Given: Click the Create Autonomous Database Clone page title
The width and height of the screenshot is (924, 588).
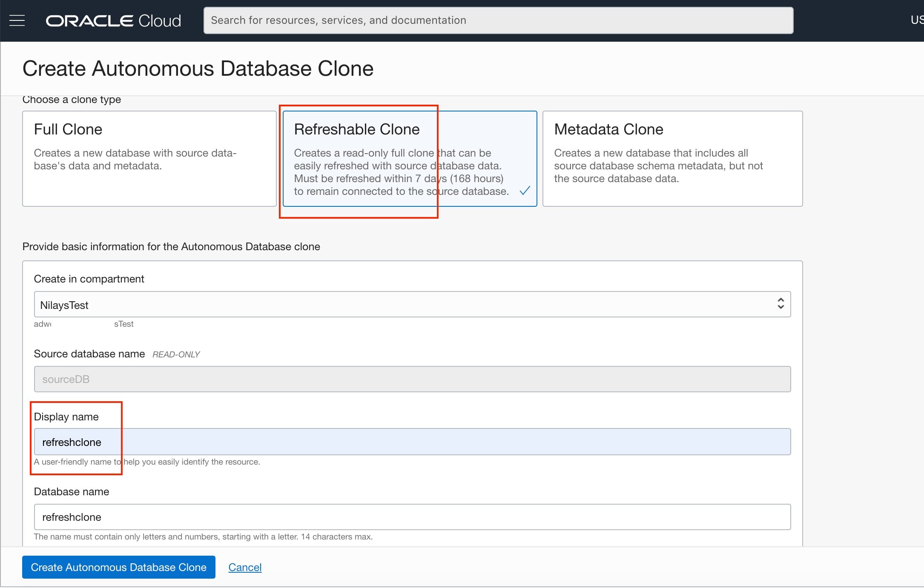Looking at the screenshot, I should 198,68.
